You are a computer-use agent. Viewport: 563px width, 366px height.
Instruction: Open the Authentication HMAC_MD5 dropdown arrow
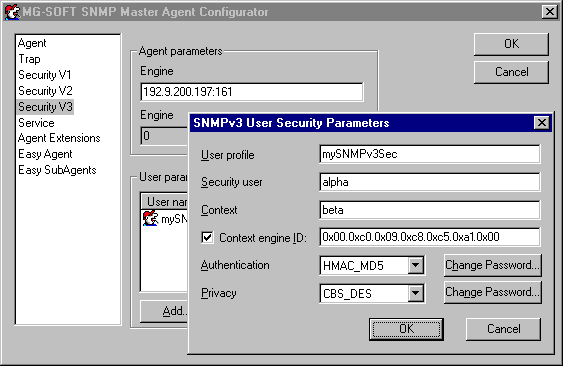pos(416,265)
